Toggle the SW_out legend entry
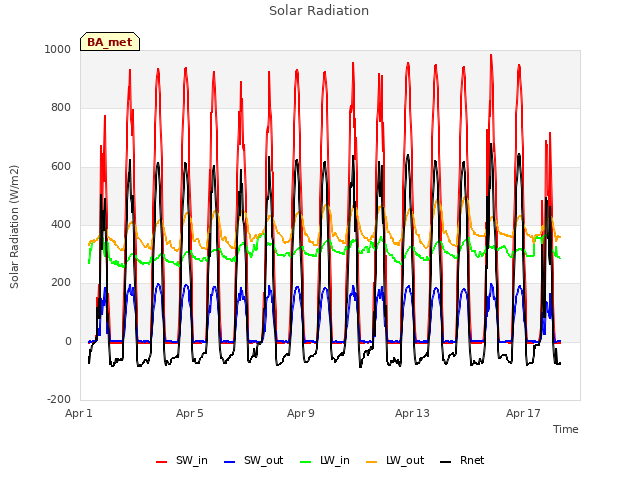 [253, 460]
